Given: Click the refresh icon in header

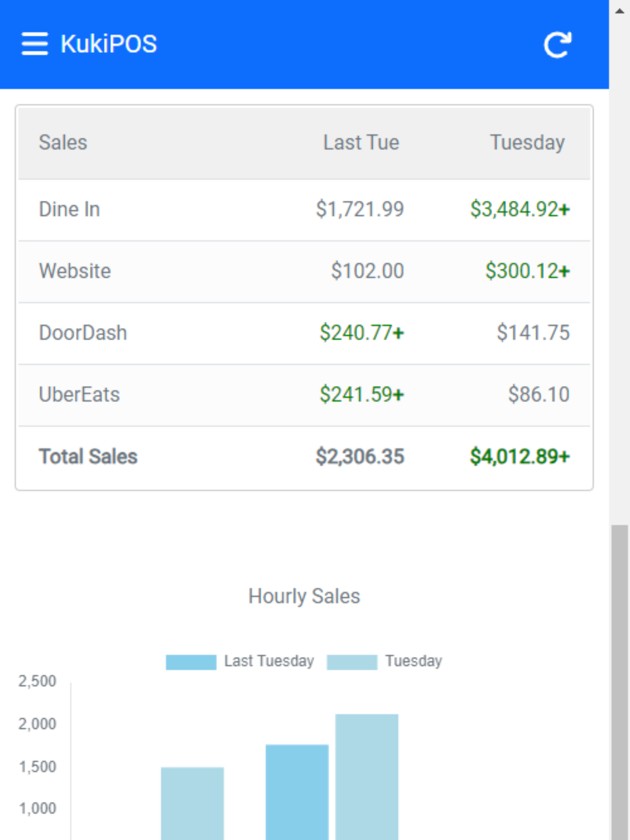Looking at the screenshot, I should coord(557,45).
